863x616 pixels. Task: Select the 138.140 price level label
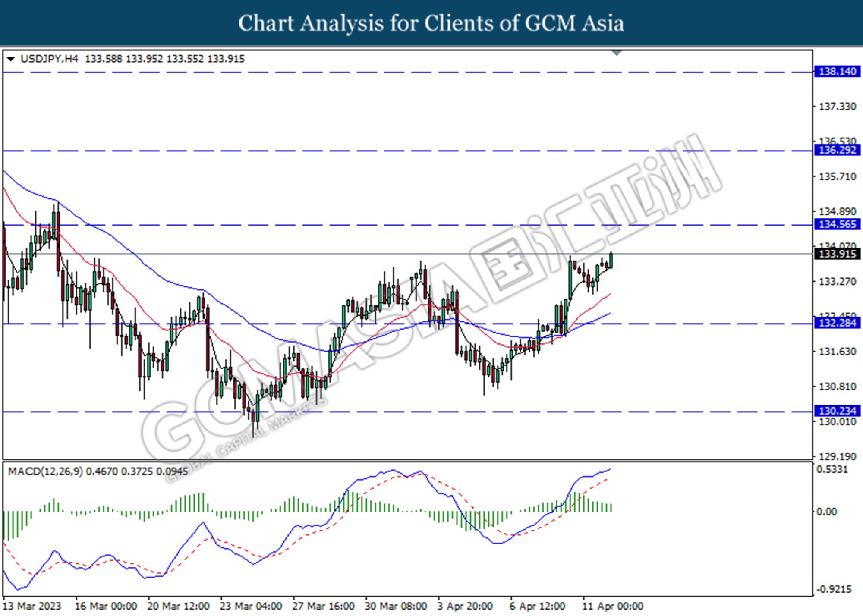pos(837,71)
